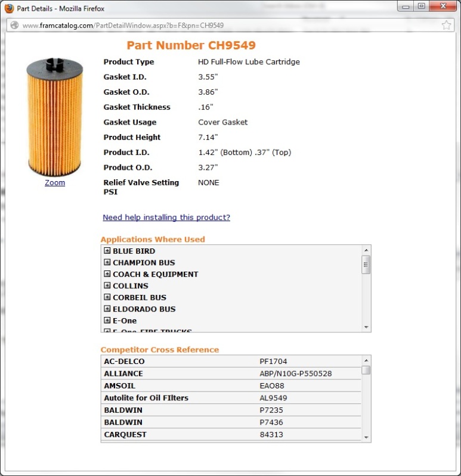The width and height of the screenshot is (461, 476).
Task: Click part number EAO88
Action: pyautogui.click(x=272, y=385)
